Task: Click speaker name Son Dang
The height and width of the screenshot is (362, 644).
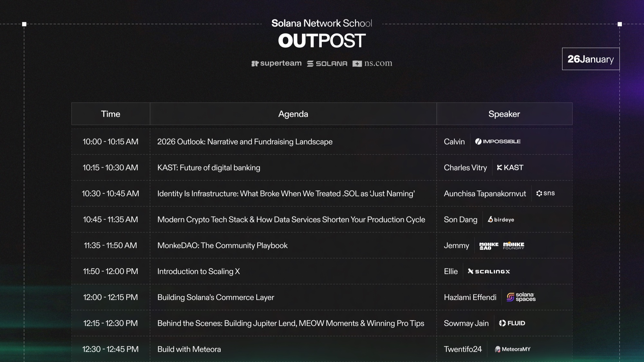Action: (x=460, y=219)
